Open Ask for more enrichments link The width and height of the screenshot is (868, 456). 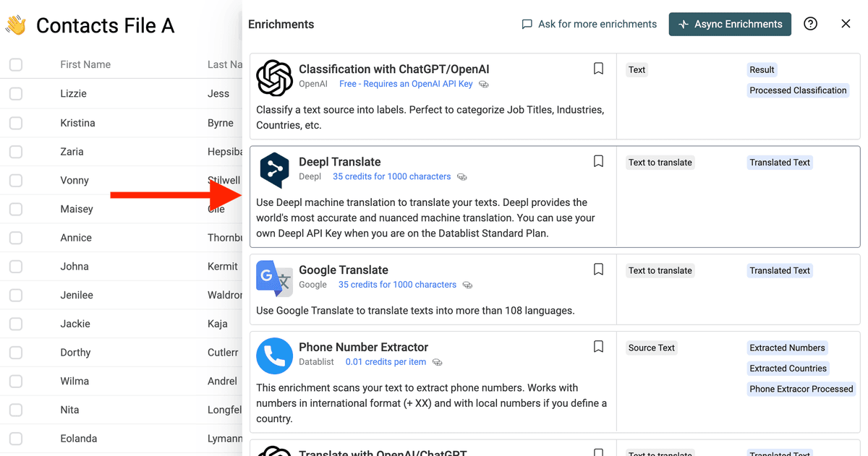[x=589, y=24]
